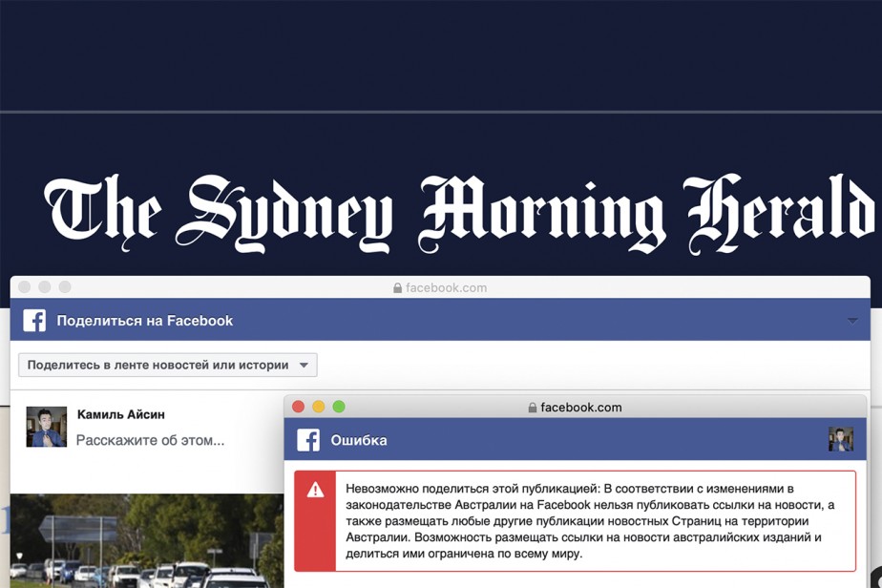Click the profile avatar in the Ошибка header
Viewport: 882px width, 588px height.
(x=840, y=440)
